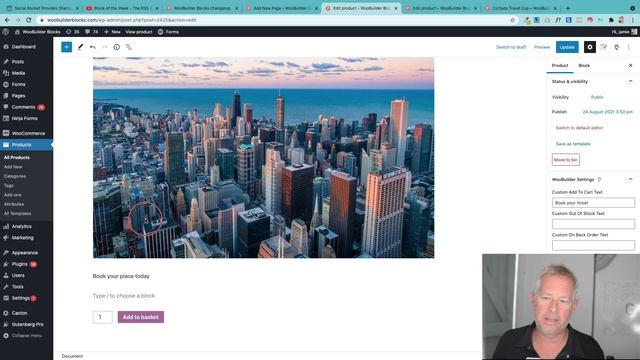
Task: Open the Hi, jamie account menu
Action: (x=624, y=31)
